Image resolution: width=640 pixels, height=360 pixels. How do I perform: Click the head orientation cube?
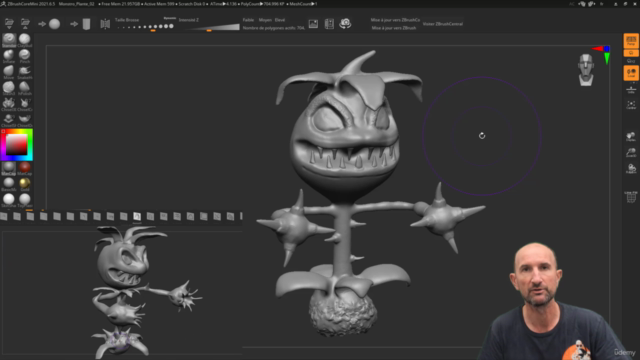point(586,70)
